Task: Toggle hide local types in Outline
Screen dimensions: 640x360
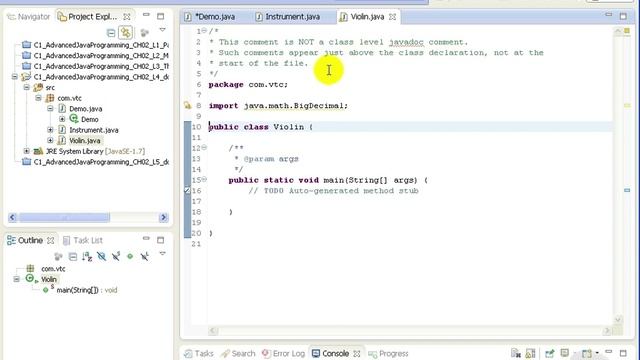Action: (x=144, y=256)
